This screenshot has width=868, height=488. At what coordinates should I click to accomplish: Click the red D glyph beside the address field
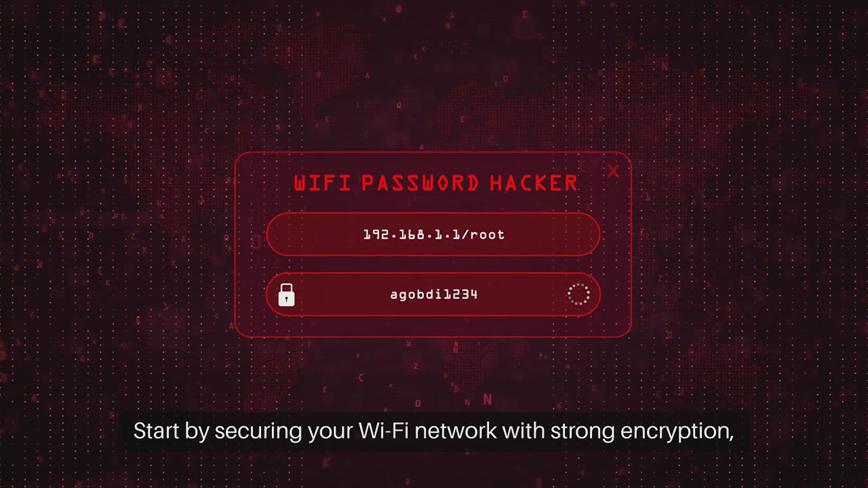click(256, 242)
